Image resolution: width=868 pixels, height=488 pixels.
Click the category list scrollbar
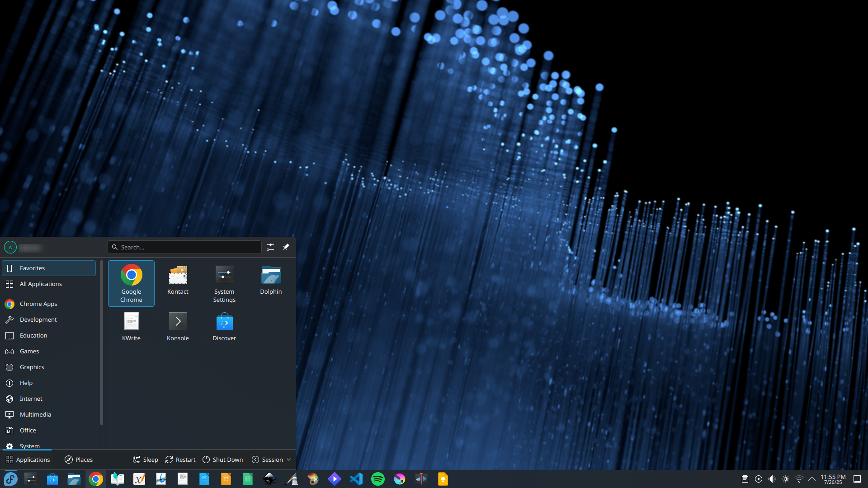click(x=102, y=343)
